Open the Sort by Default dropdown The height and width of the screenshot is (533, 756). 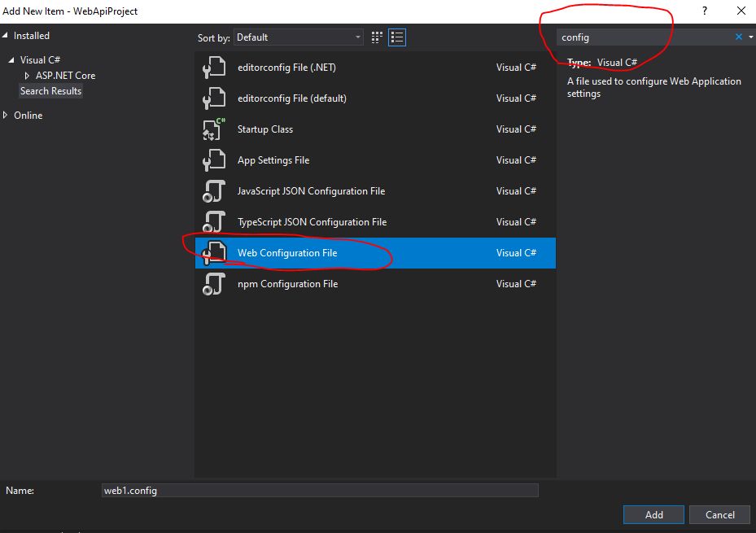[x=299, y=37]
